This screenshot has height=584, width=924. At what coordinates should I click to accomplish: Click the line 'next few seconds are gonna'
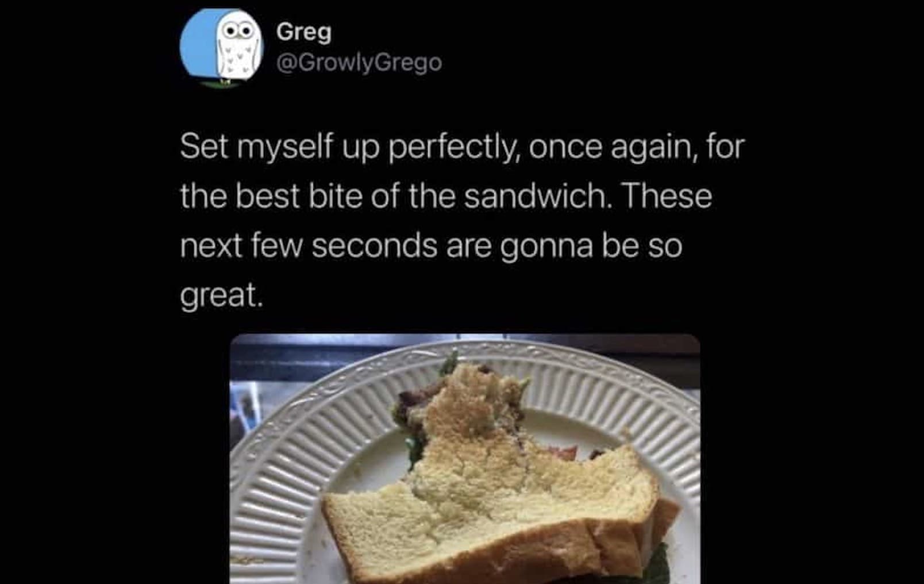(x=386, y=246)
